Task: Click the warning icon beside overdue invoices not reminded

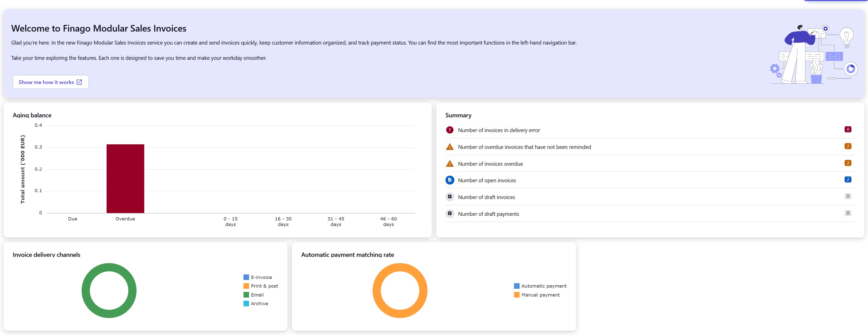Action: coord(450,147)
